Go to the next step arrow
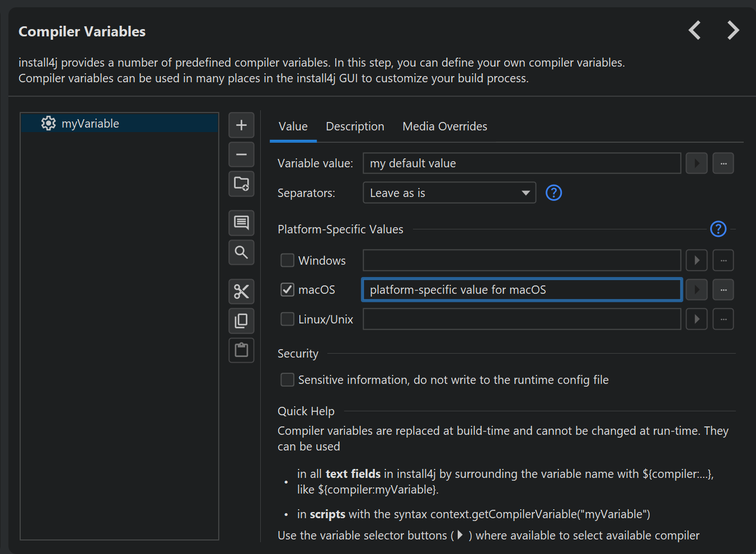Screen dimensions: 756x554 (733, 30)
